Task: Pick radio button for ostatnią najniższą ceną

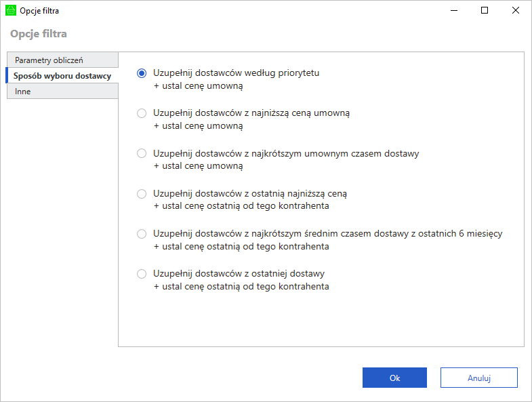Action: pyautogui.click(x=142, y=194)
